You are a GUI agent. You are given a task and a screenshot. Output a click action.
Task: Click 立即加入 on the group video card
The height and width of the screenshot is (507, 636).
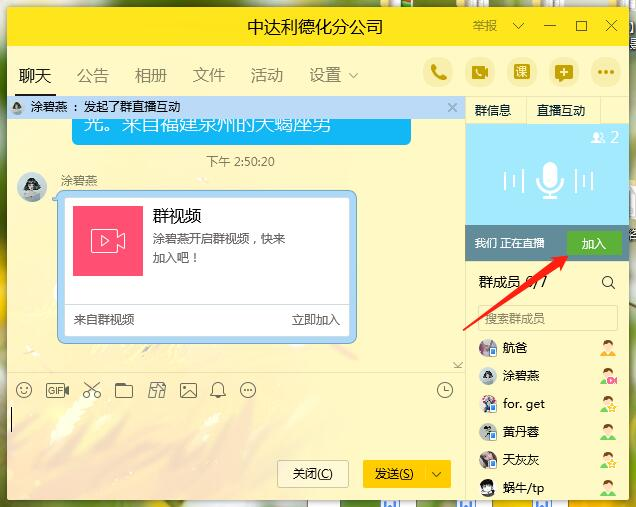pyautogui.click(x=316, y=320)
